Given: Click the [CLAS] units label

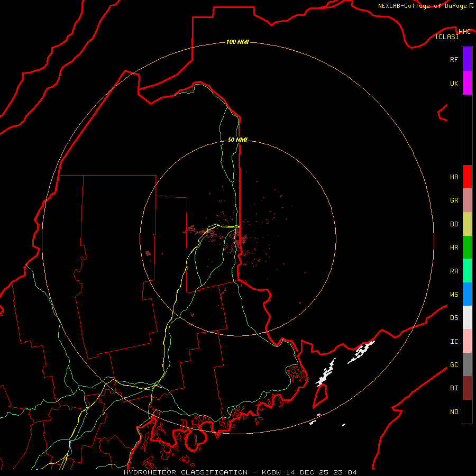Looking at the screenshot, I should point(447,36).
